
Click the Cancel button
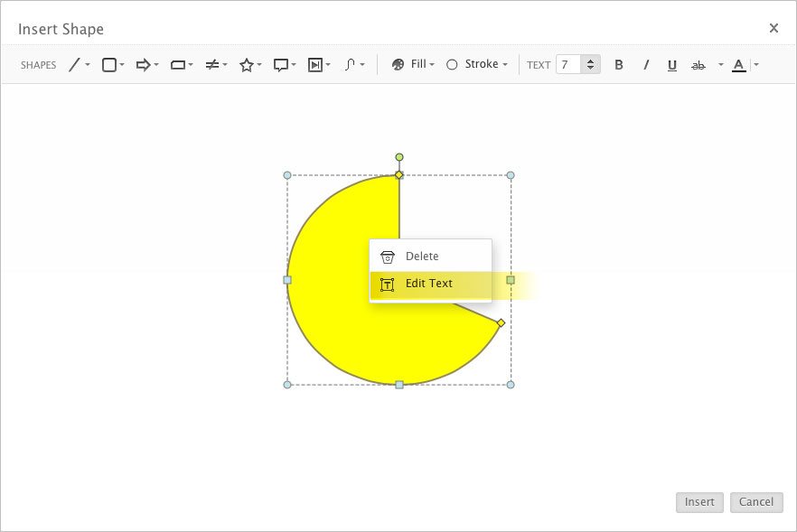756,502
